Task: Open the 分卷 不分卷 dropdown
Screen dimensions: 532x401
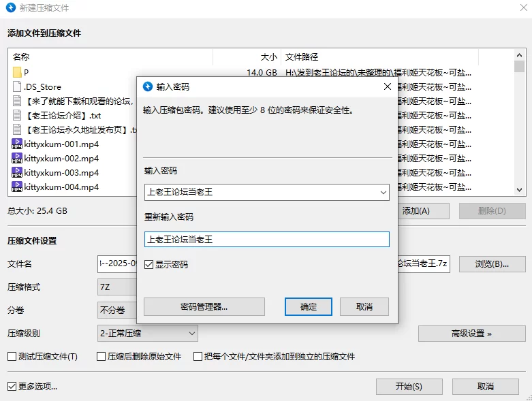Action: click(x=117, y=310)
